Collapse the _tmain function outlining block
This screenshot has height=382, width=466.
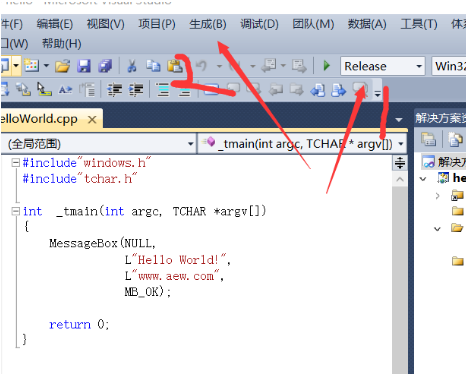point(15,211)
